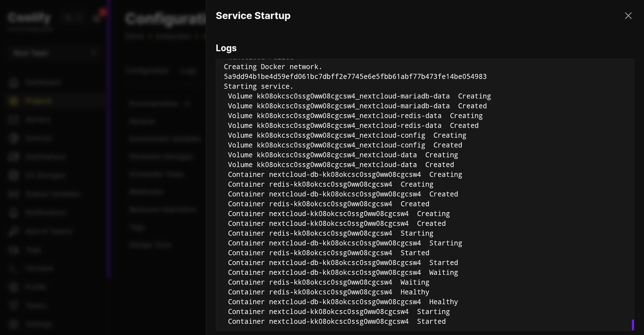644x335 pixels.
Task: Open the Servers sidebar icon
Action: [x=14, y=120]
